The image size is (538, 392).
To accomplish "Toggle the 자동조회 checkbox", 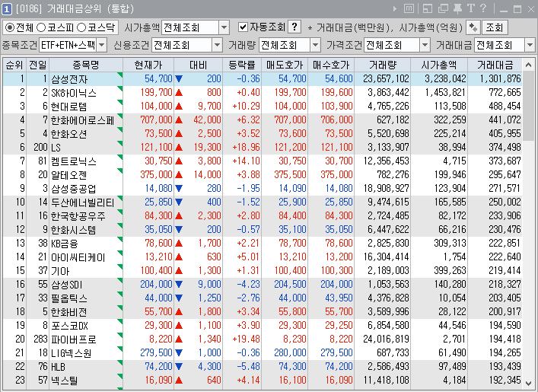I will point(243,27).
